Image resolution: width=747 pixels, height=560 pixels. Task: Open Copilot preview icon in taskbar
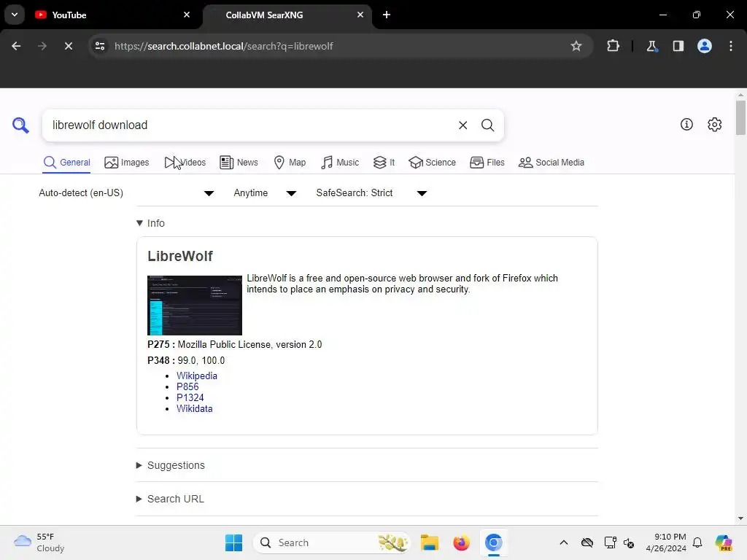pyautogui.click(x=724, y=542)
